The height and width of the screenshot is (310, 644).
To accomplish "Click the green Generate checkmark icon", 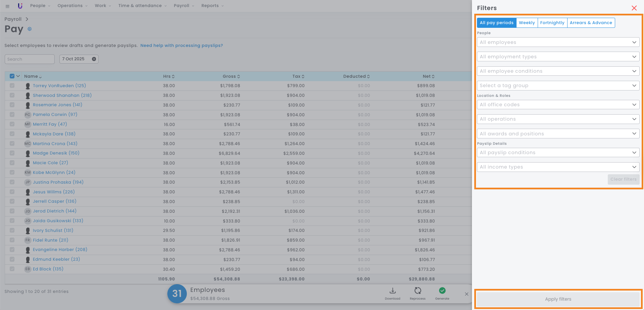I will [x=442, y=291].
